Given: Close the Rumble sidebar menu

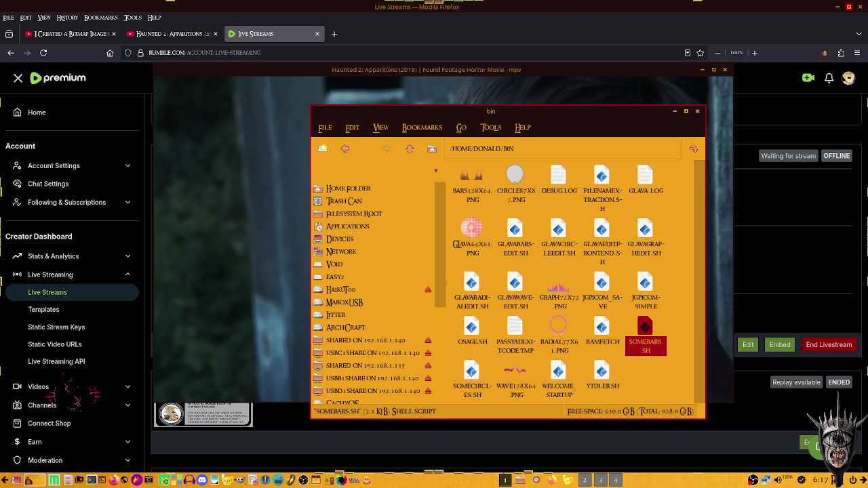Looking at the screenshot, I should point(18,78).
